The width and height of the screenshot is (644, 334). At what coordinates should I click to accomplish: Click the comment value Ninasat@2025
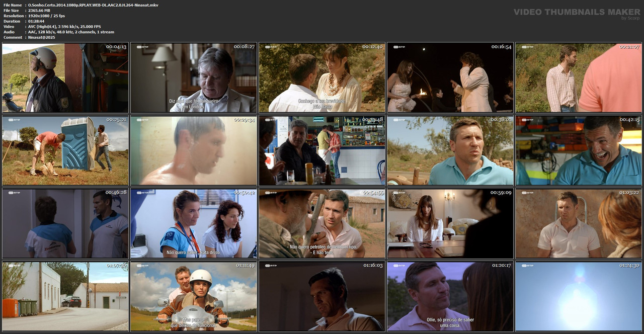click(x=41, y=37)
